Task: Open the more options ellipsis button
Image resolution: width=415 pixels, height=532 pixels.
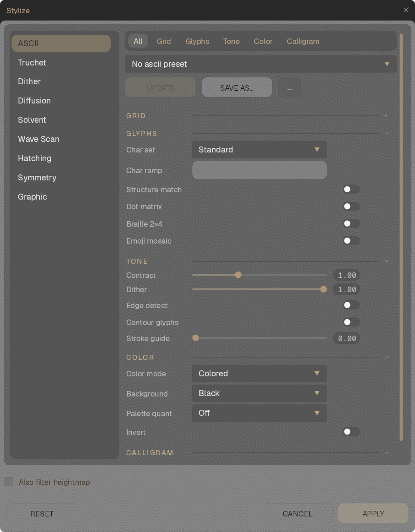Action: [290, 87]
